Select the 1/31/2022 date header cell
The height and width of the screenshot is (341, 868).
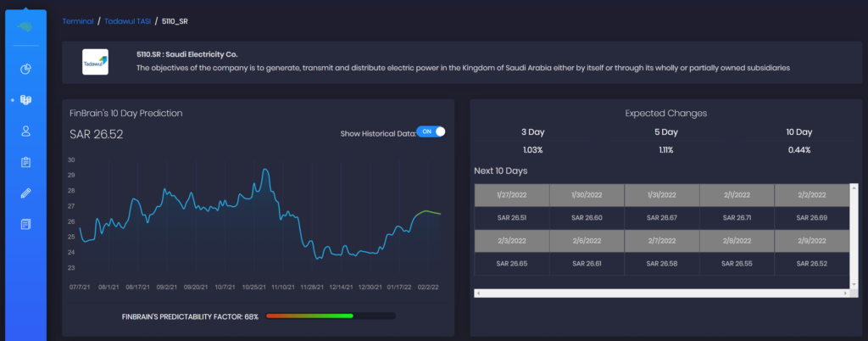(x=661, y=195)
